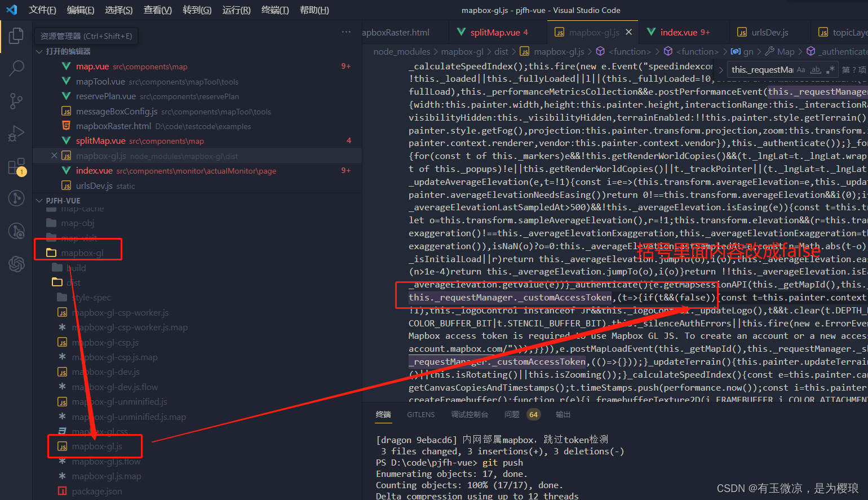Open the Explorer view in activity bar
Viewport: 868px width, 500px height.
[16, 36]
